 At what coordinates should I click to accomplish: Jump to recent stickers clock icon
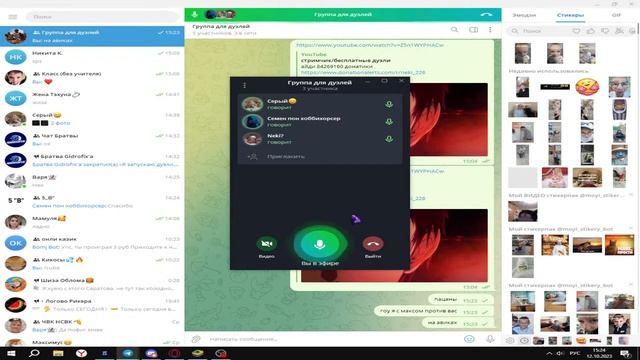[x=524, y=340]
